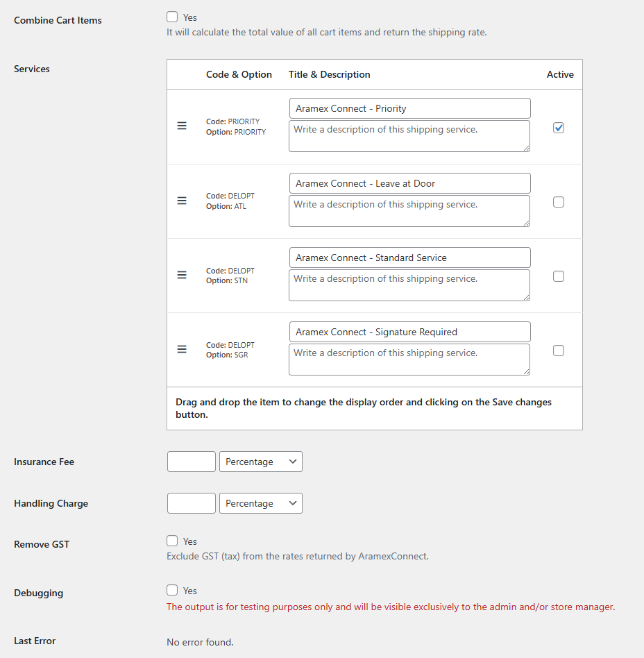Click the 'Option: ATL' text

pos(226,206)
